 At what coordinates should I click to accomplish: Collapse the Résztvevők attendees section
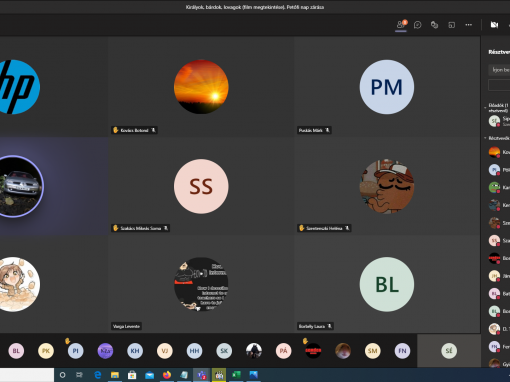[x=485, y=138]
